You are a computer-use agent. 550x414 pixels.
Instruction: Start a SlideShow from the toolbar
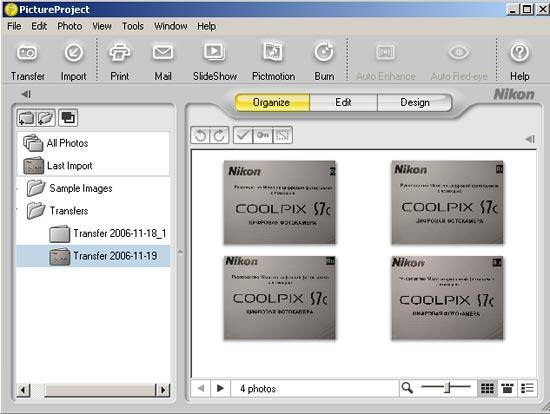pos(214,61)
